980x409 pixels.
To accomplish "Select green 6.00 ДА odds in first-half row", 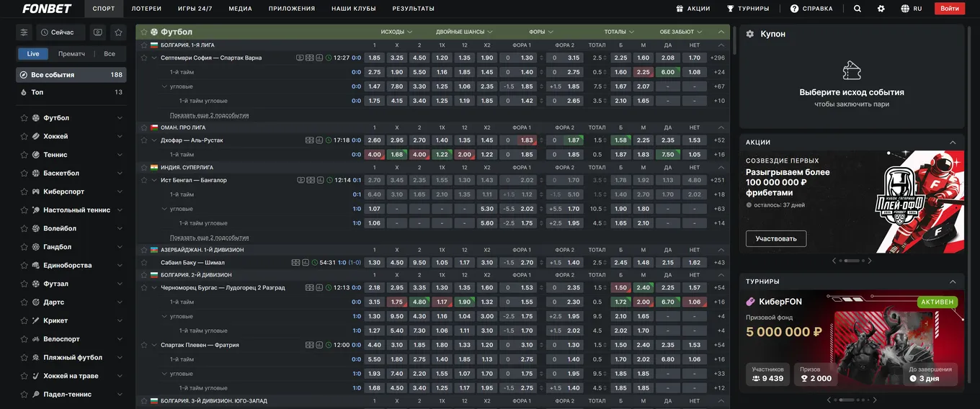I will pos(668,72).
